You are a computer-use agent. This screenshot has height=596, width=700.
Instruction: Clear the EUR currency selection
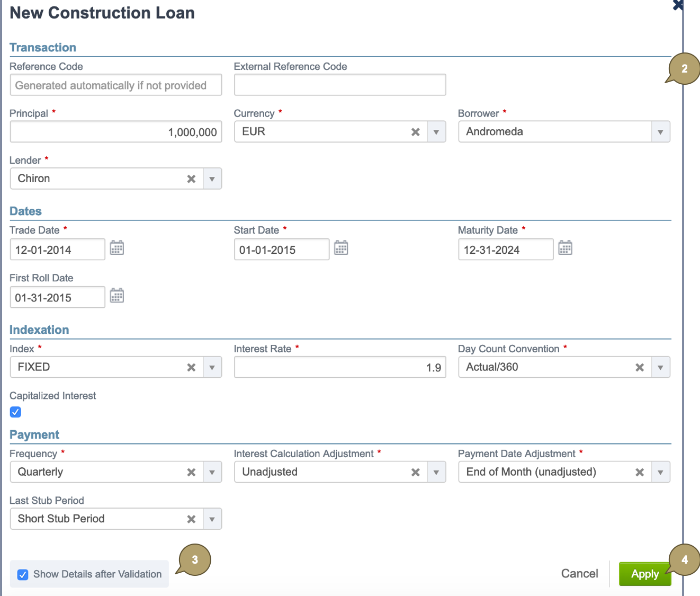pyautogui.click(x=415, y=131)
